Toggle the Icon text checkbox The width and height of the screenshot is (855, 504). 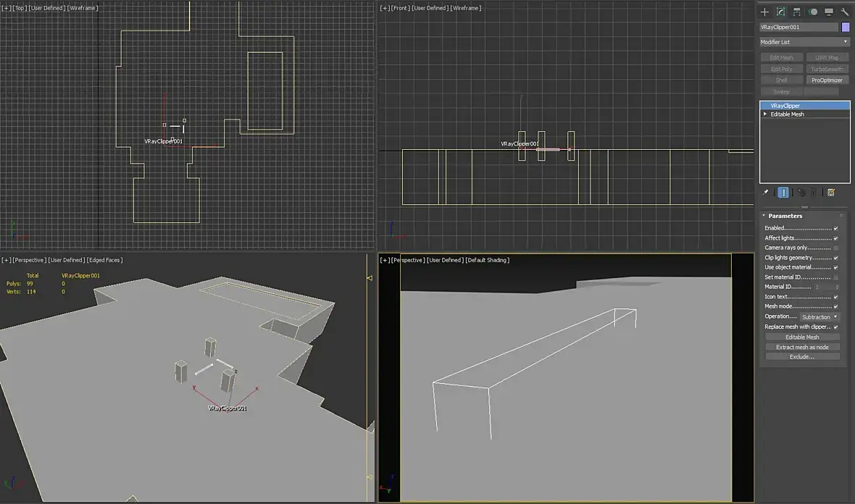tap(835, 297)
